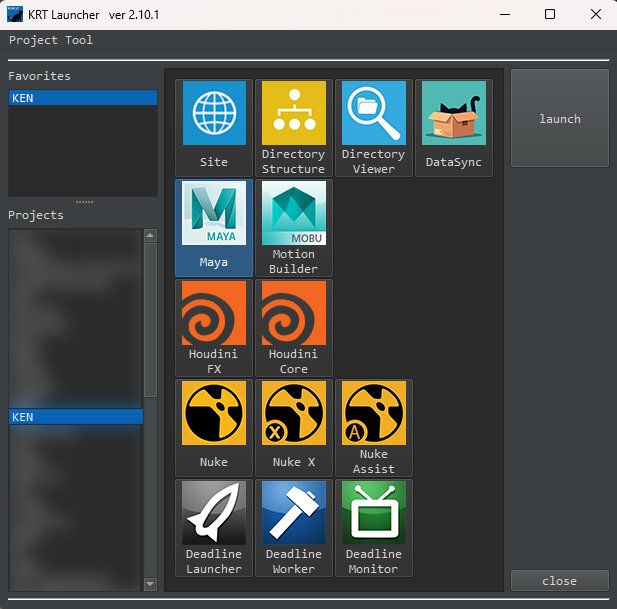The height and width of the screenshot is (609, 617).
Task: Maximize the KRT Launcher window
Action: click(550, 15)
